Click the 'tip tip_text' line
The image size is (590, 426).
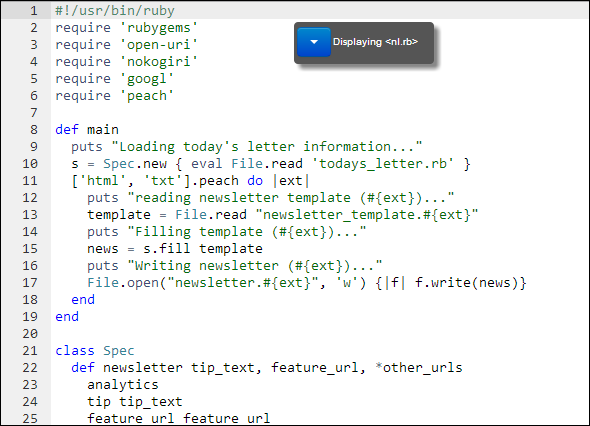135,402
